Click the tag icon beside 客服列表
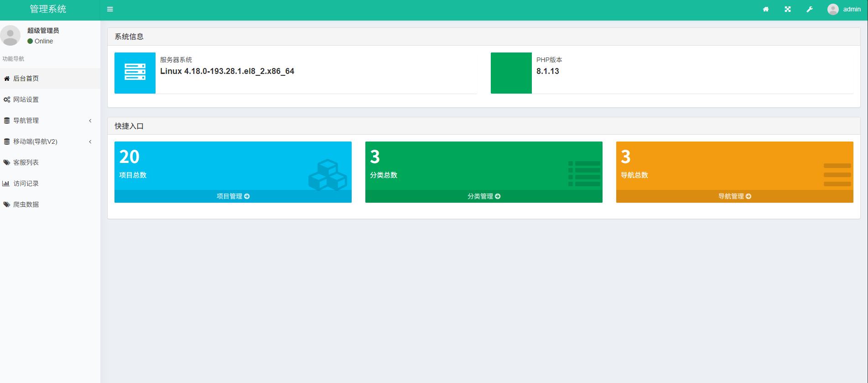Screen dimensions: 868x383 coord(7,163)
